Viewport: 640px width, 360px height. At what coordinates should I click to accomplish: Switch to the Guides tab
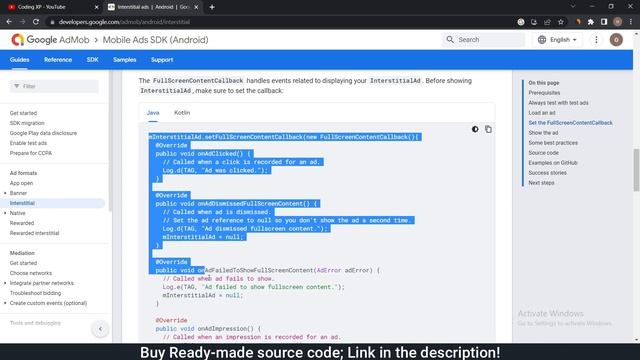click(19, 60)
